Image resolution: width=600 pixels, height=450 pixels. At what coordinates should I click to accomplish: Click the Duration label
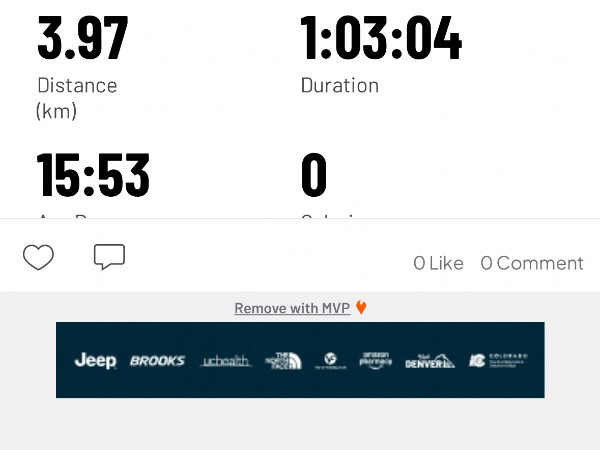click(340, 85)
